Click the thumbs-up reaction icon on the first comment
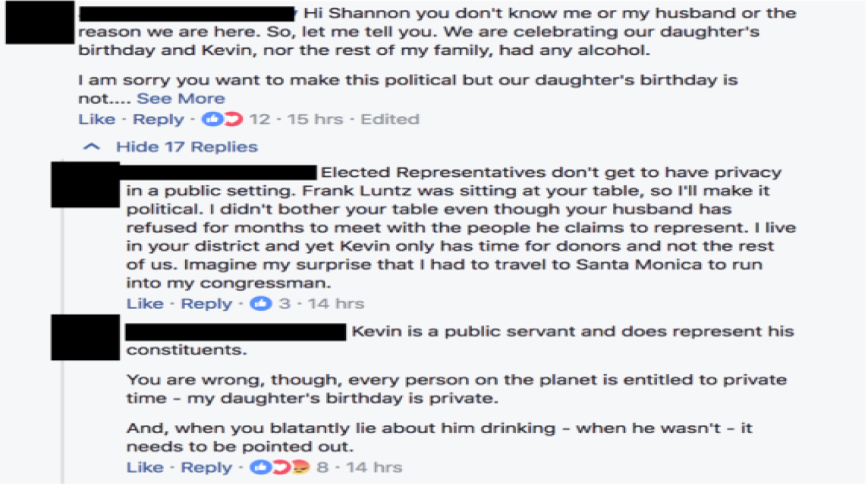The image size is (868, 488). (x=211, y=119)
